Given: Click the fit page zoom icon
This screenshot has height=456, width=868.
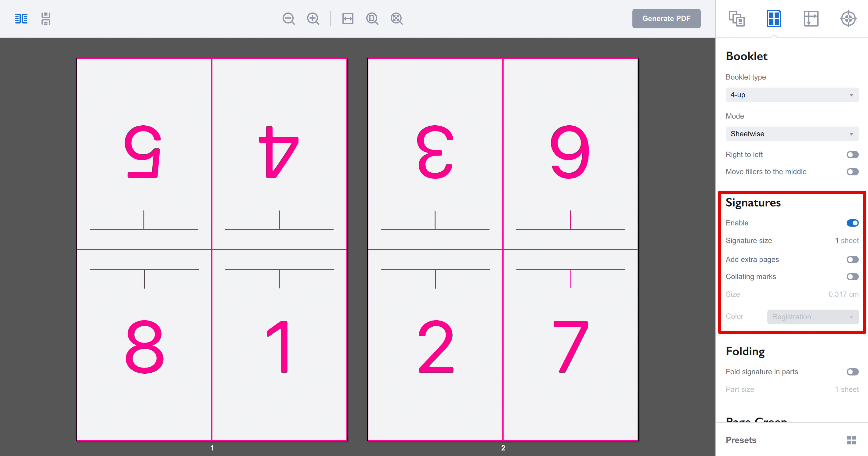Looking at the screenshot, I should (x=372, y=19).
